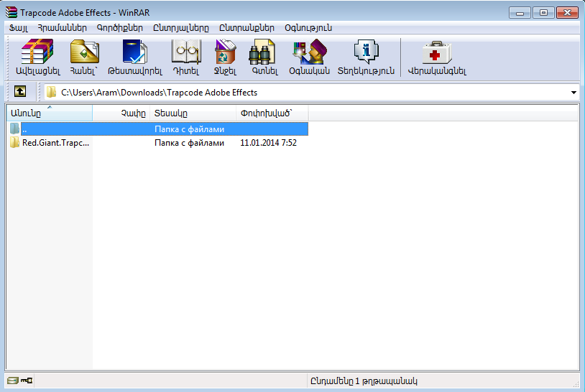Click the date 11.01.2014 7:52 cell
The image size is (585, 392).
[x=268, y=143]
